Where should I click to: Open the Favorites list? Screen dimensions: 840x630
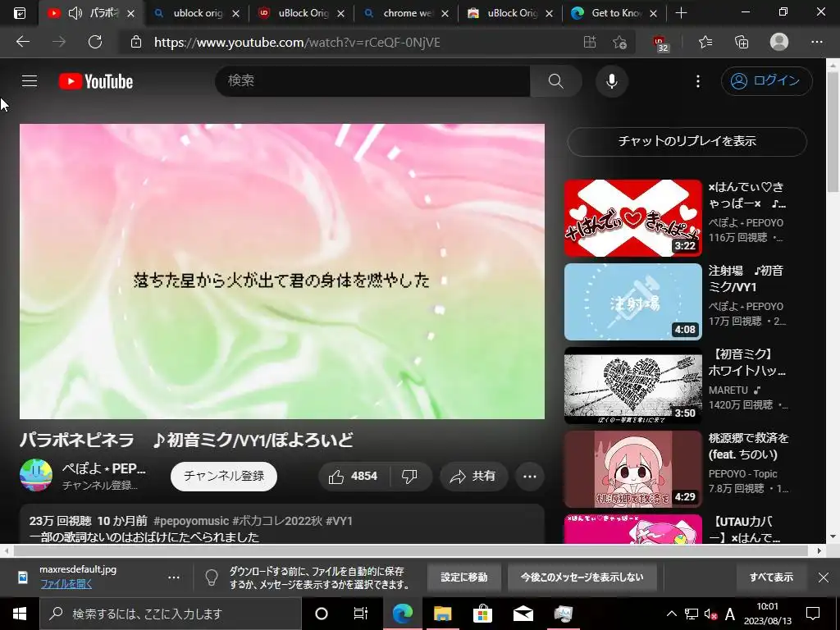click(705, 42)
